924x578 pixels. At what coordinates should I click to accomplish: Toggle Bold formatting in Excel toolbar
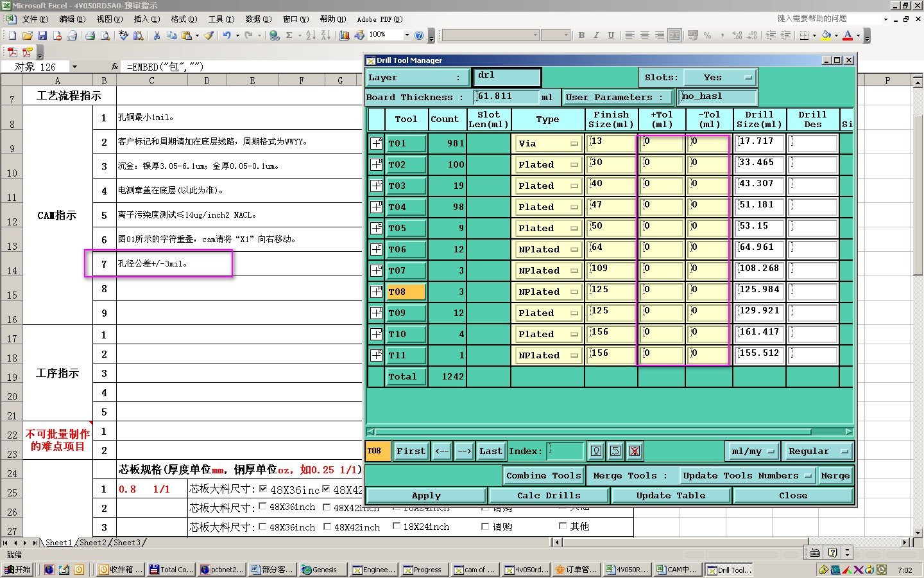click(581, 35)
